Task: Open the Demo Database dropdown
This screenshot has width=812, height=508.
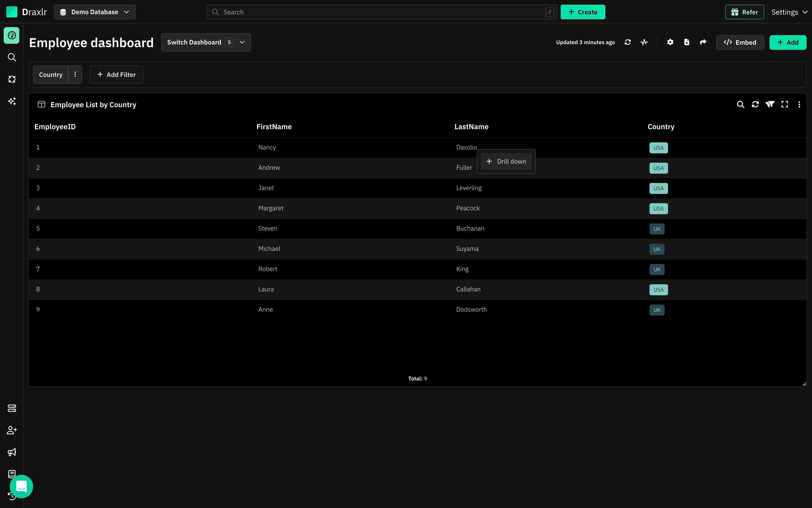Action: click(x=95, y=12)
